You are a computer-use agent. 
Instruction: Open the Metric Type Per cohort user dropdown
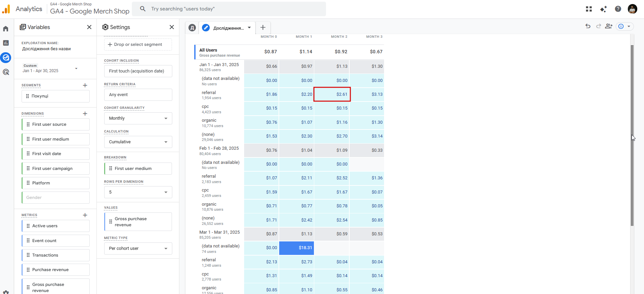[x=138, y=248]
